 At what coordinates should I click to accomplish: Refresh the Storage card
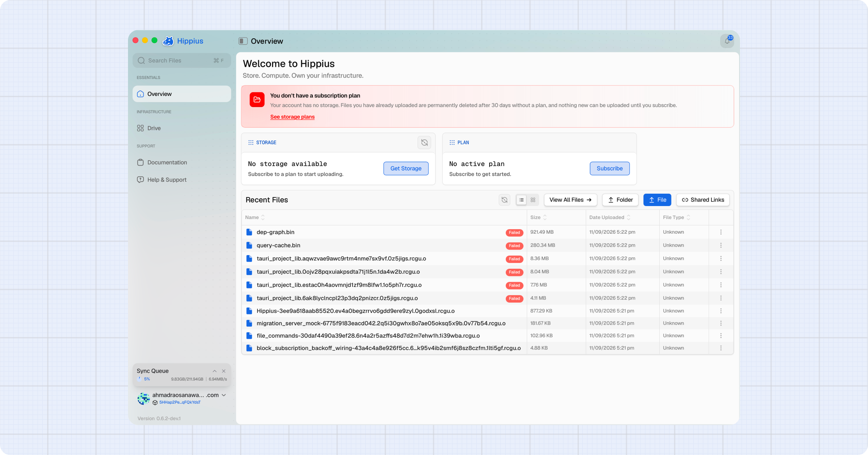pos(424,143)
